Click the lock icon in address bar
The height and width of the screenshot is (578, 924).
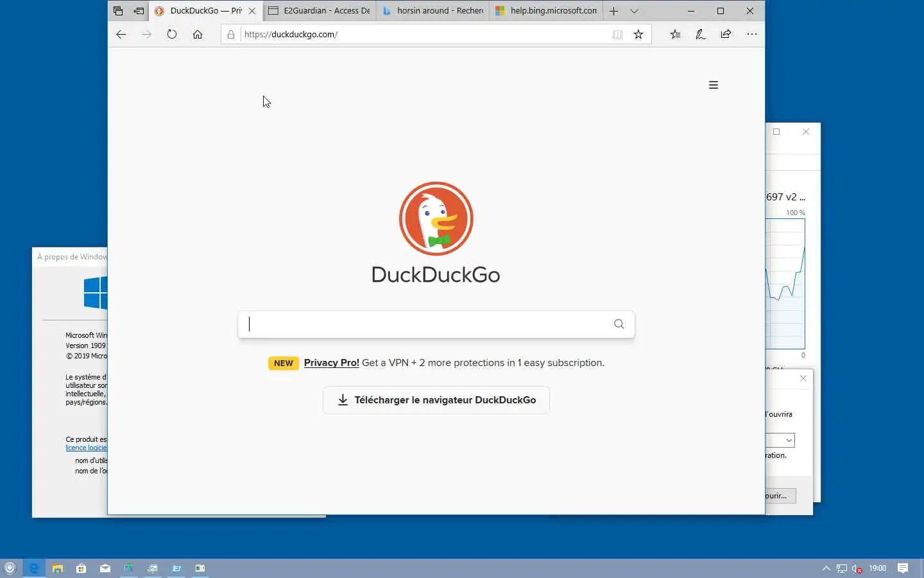coord(231,35)
